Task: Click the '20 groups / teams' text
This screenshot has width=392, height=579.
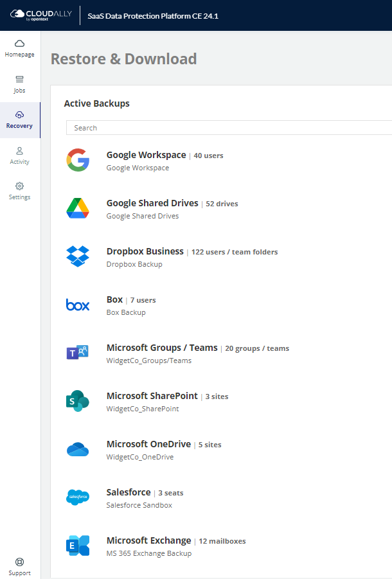Action: (x=257, y=348)
